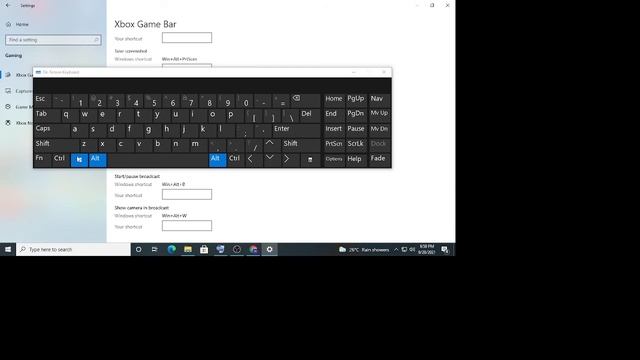
Task: Launch Microsoft Edge from the taskbar
Action: point(171,249)
